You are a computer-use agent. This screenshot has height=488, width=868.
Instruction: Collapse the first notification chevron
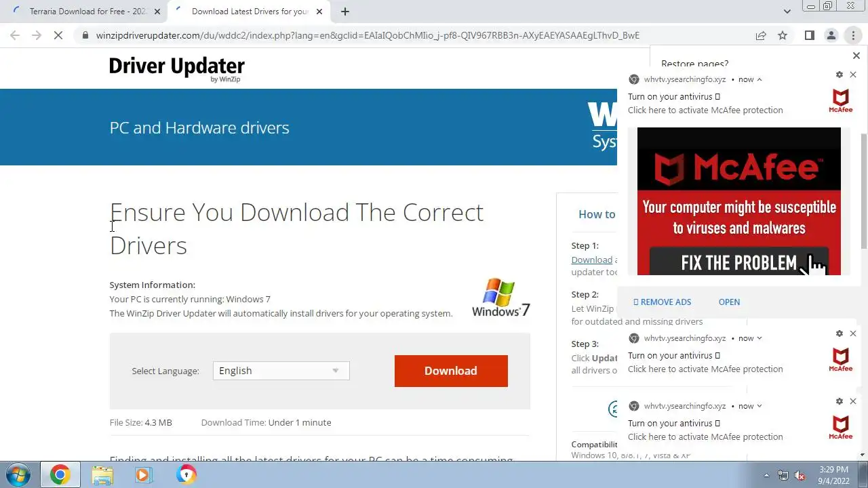(759, 79)
